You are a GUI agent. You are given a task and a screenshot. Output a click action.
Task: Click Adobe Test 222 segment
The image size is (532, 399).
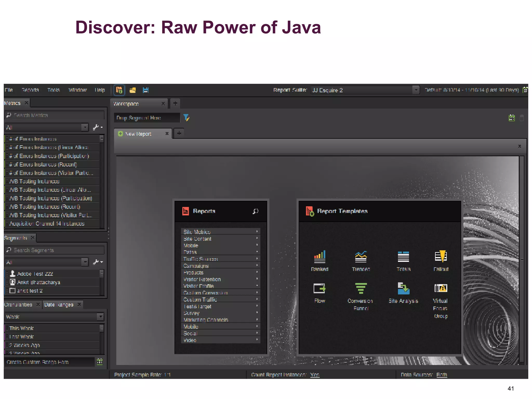click(x=52, y=274)
